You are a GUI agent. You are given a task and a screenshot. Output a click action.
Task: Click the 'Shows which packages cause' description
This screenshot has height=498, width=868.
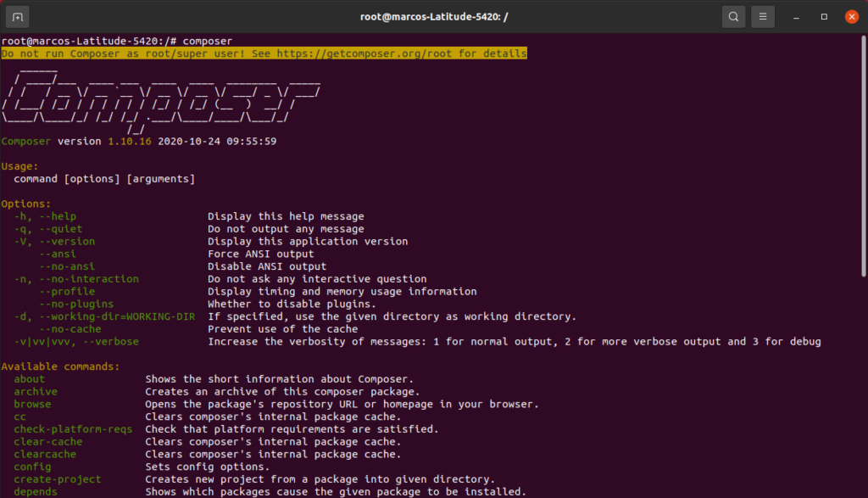(x=336, y=492)
